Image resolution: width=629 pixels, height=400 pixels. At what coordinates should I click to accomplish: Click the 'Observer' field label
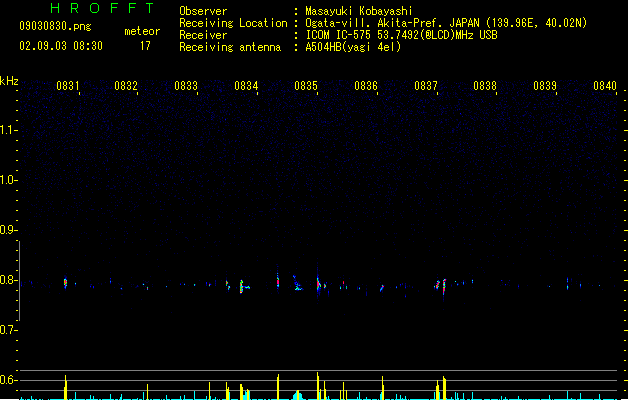pyautogui.click(x=203, y=11)
